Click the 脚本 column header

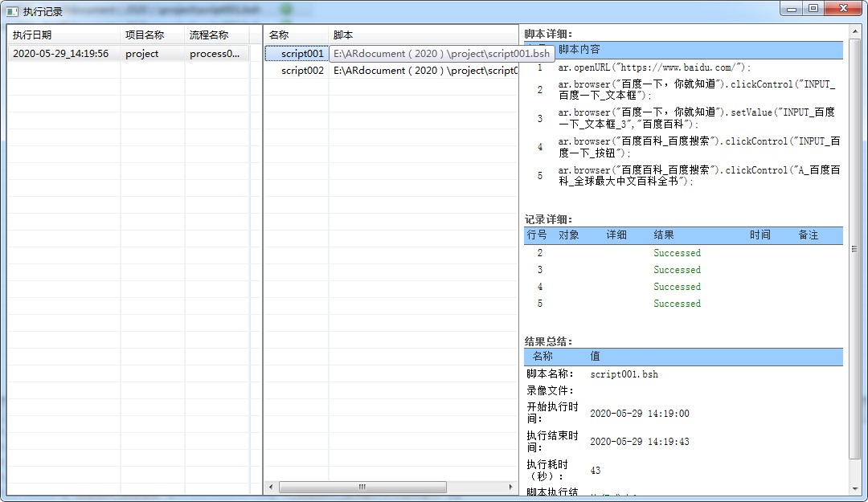pos(343,35)
